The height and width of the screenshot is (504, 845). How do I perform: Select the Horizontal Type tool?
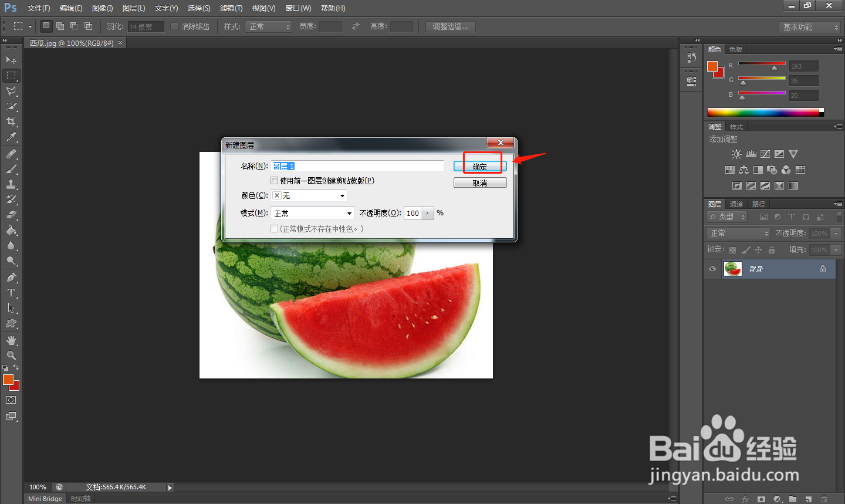pyautogui.click(x=11, y=293)
